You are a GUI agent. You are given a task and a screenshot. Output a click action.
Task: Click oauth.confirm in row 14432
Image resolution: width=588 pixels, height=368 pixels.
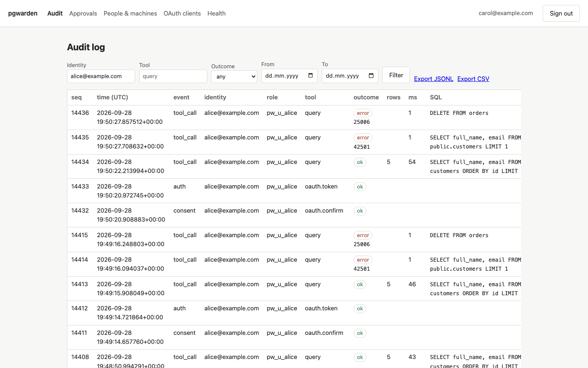tap(324, 211)
